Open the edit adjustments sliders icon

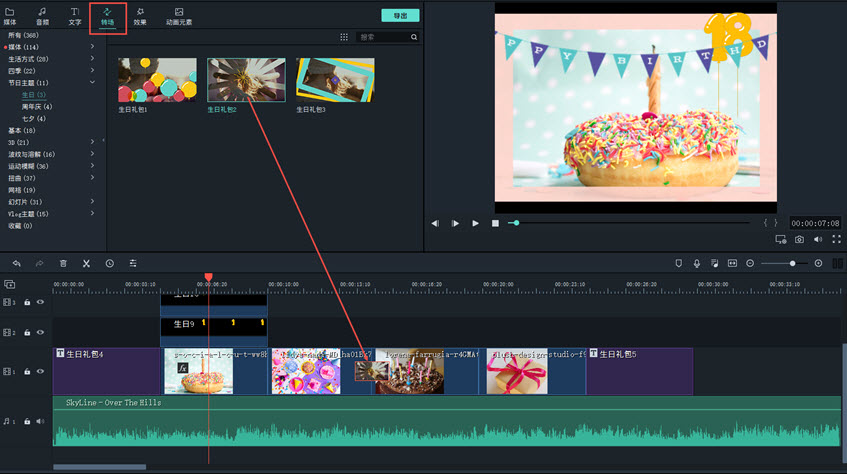pyautogui.click(x=133, y=263)
